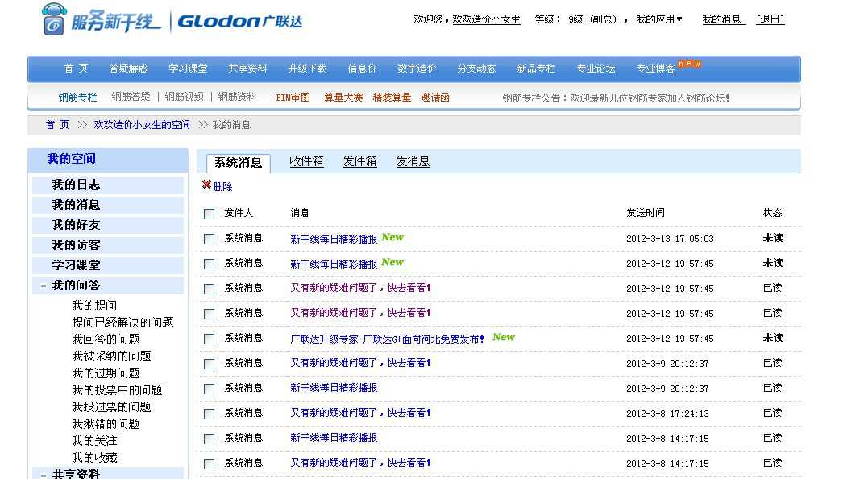Switch to the 发件箱 tab
Screen dimensions: 868x479
click(x=359, y=162)
